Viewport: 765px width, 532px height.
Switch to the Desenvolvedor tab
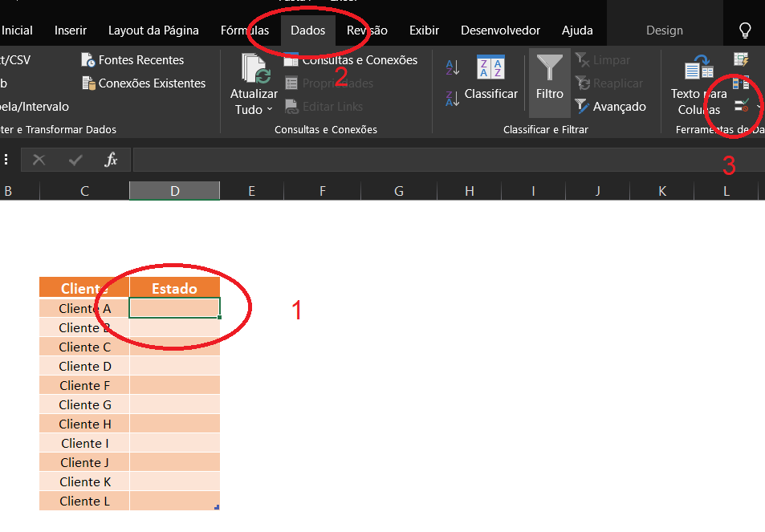(500, 30)
